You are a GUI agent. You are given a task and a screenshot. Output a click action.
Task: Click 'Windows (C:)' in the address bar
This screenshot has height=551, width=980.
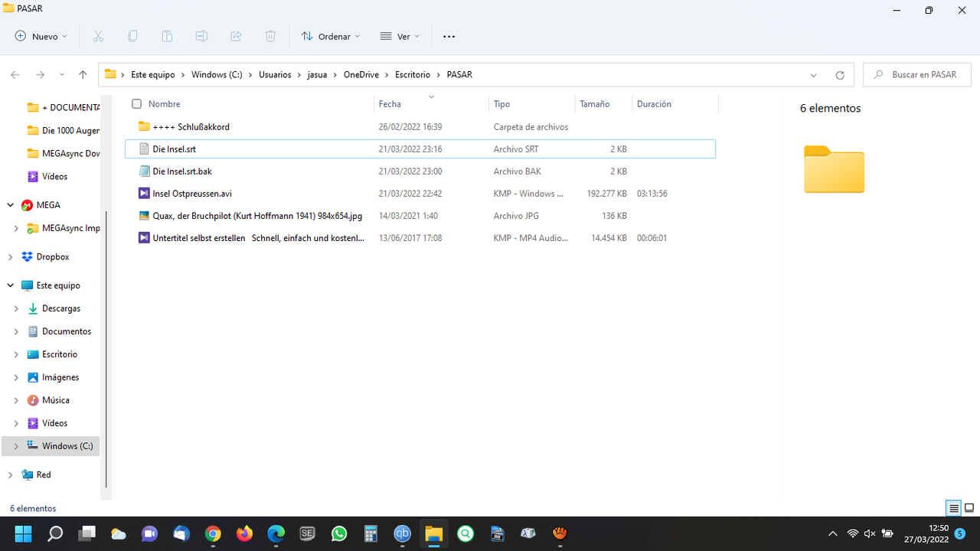click(x=217, y=75)
